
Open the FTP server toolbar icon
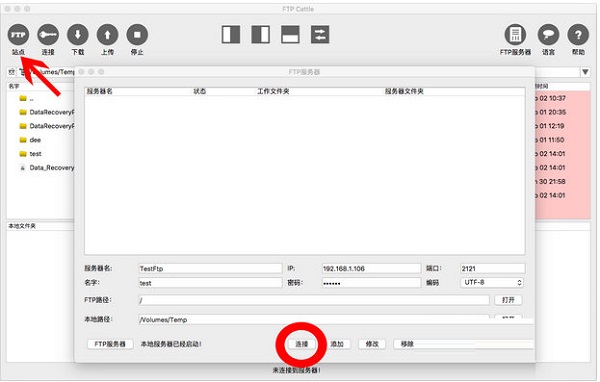(515, 35)
